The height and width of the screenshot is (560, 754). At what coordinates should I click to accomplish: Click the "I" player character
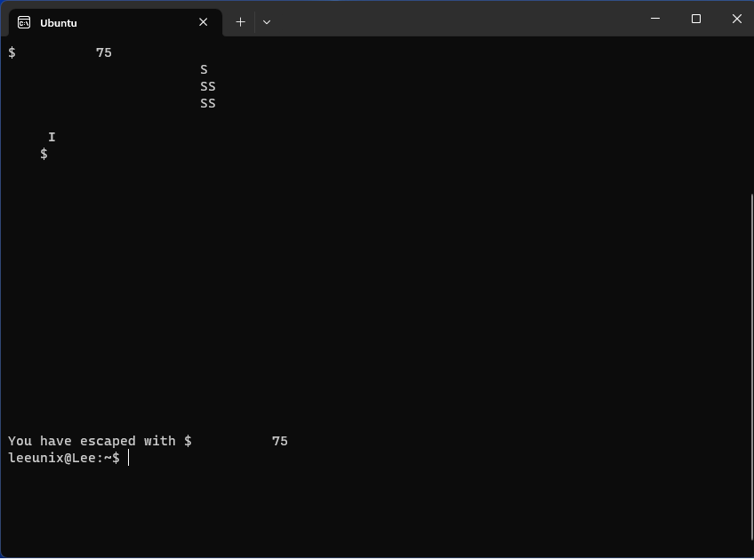click(x=52, y=138)
